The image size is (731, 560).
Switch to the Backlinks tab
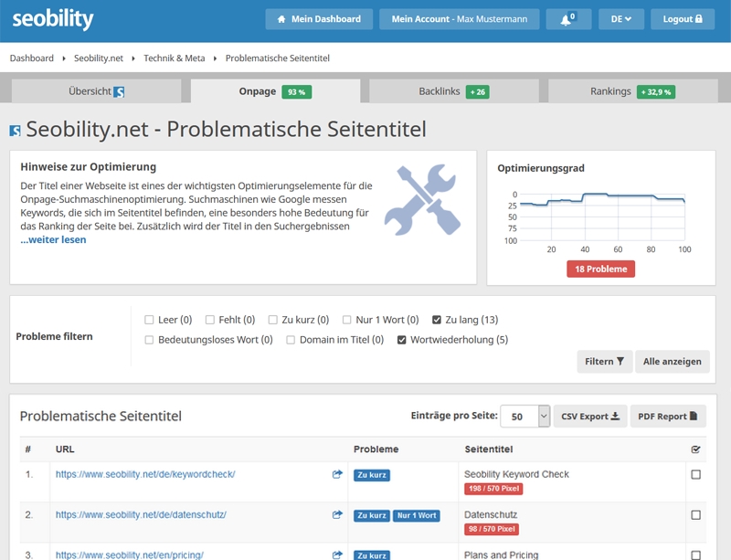tap(453, 91)
